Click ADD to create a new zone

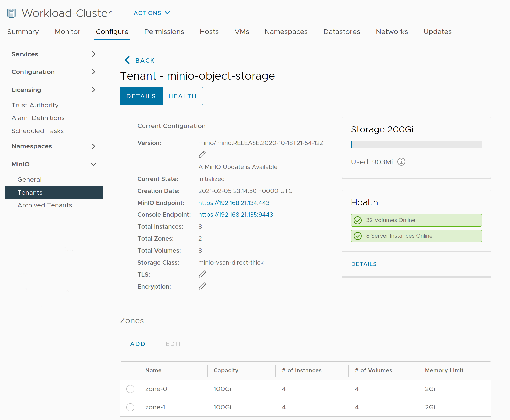(138, 344)
